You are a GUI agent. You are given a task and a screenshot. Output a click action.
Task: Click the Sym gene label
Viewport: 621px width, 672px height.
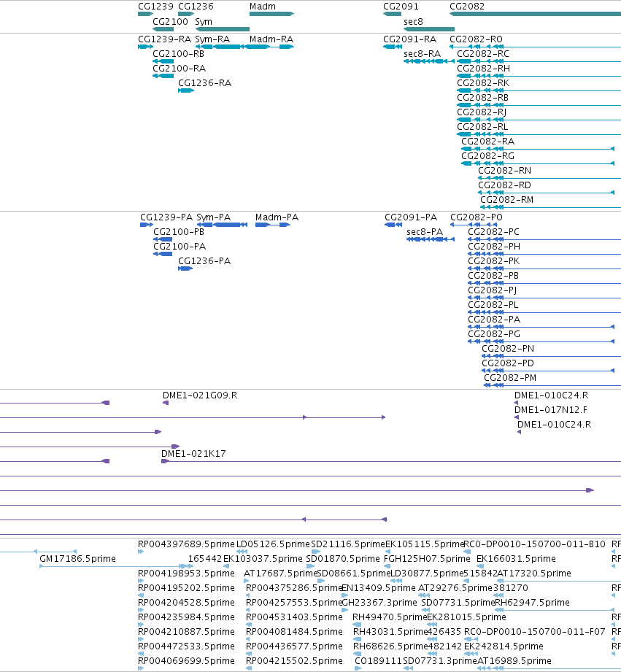pyautogui.click(x=204, y=21)
